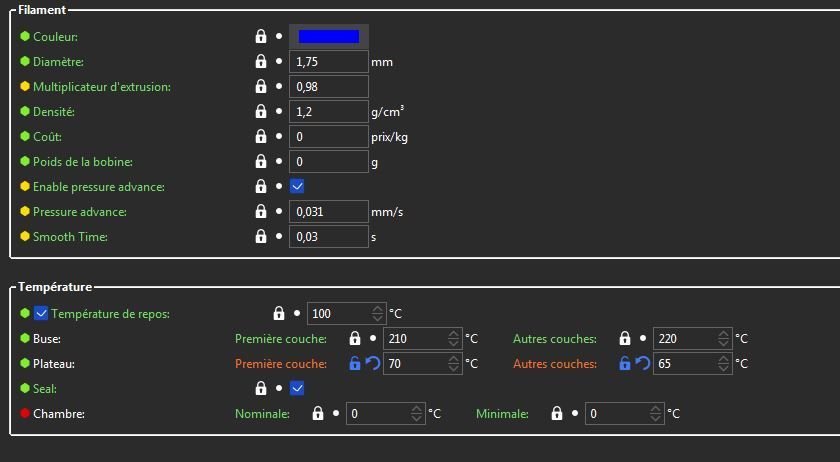This screenshot has height=462, width=840.
Task: Click the lock icon for Chambre Minimale
Action: pyautogui.click(x=557, y=413)
